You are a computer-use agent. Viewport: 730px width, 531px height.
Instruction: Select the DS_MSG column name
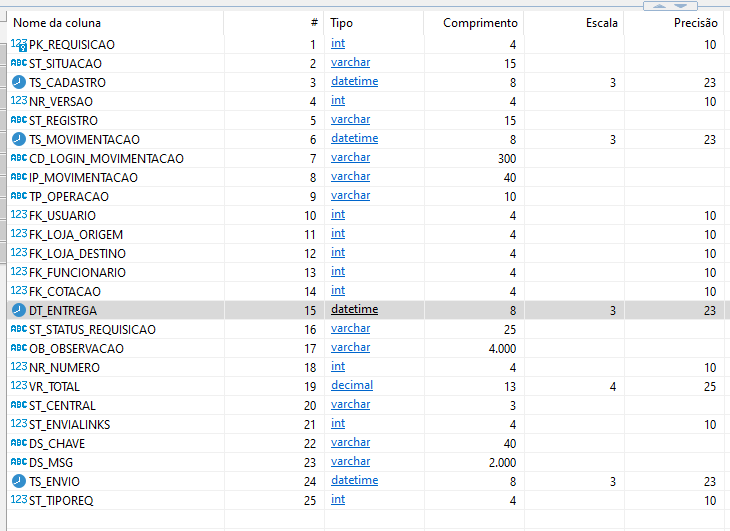tap(51, 463)
